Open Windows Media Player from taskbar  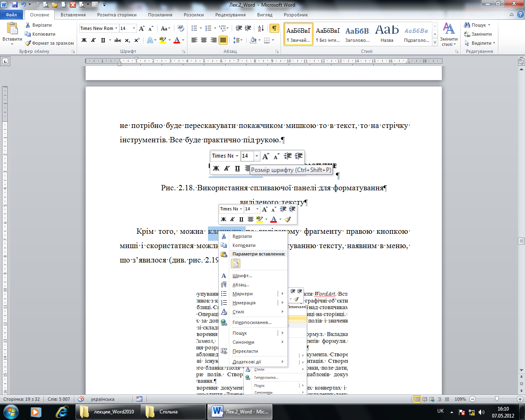click(x=36, y=411)
